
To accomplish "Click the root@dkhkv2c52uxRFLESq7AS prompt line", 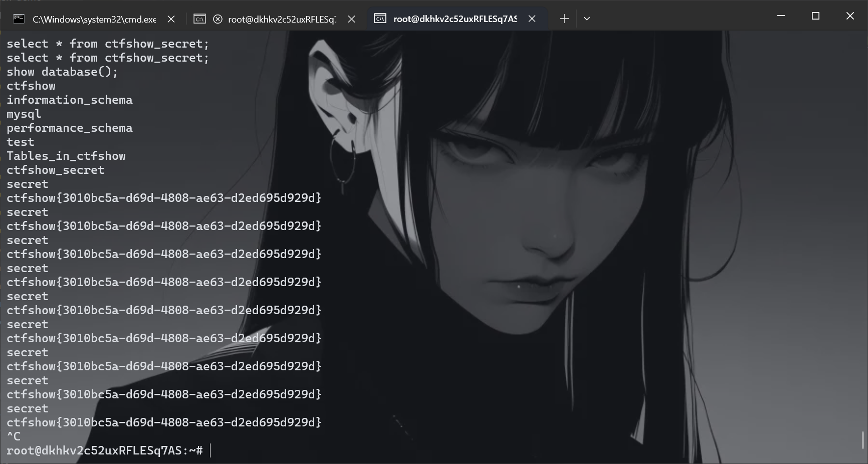I will (x=105, y=450).
